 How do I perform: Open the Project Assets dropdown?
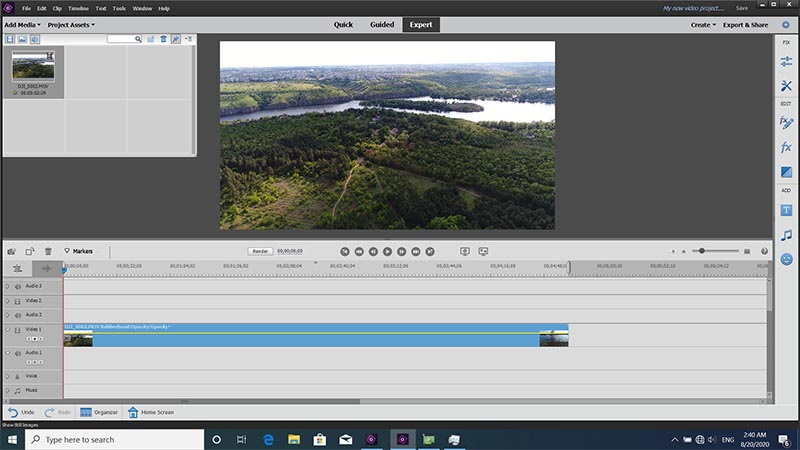coord(71,24)
